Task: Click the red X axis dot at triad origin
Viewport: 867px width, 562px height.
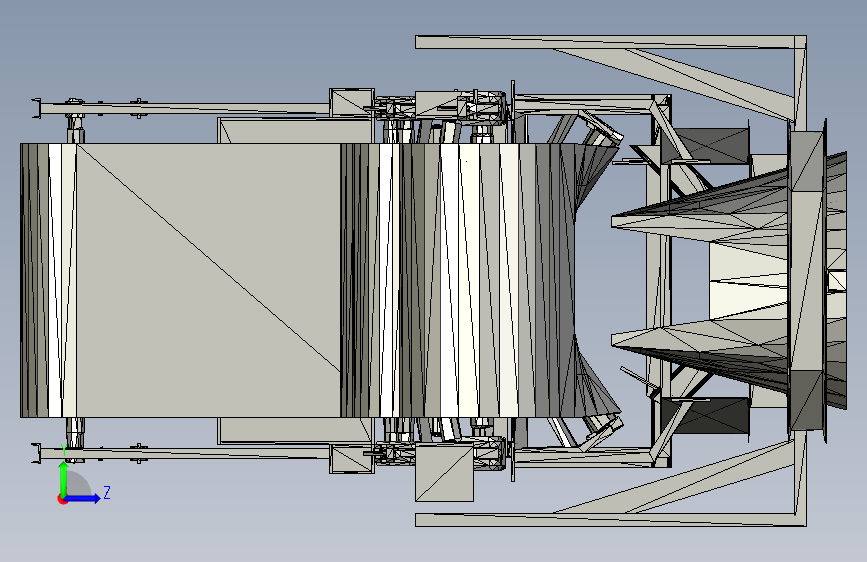Action: [62, 499]
